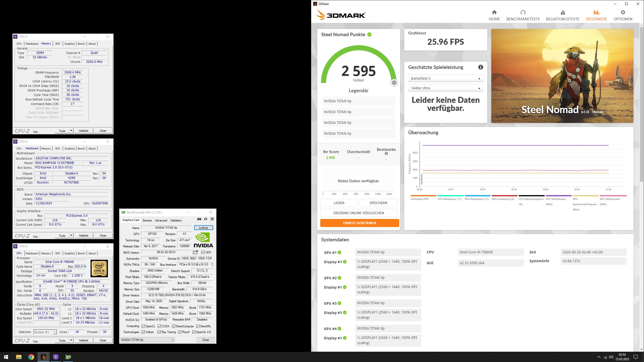644x362 pixels.
Task: Open the Windows Start menu
Action: 6,357
